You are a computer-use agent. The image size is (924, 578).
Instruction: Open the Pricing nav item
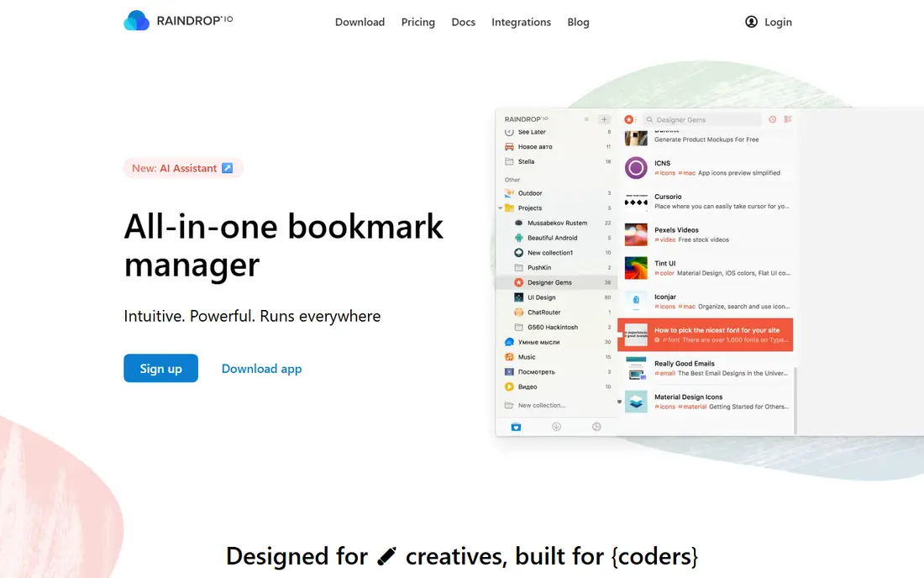(x=417, y=22)
